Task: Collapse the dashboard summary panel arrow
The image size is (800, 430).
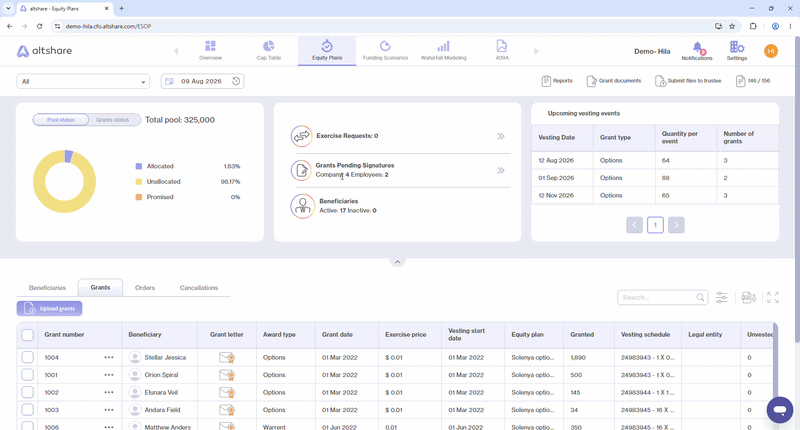Action: pos(397,262)
